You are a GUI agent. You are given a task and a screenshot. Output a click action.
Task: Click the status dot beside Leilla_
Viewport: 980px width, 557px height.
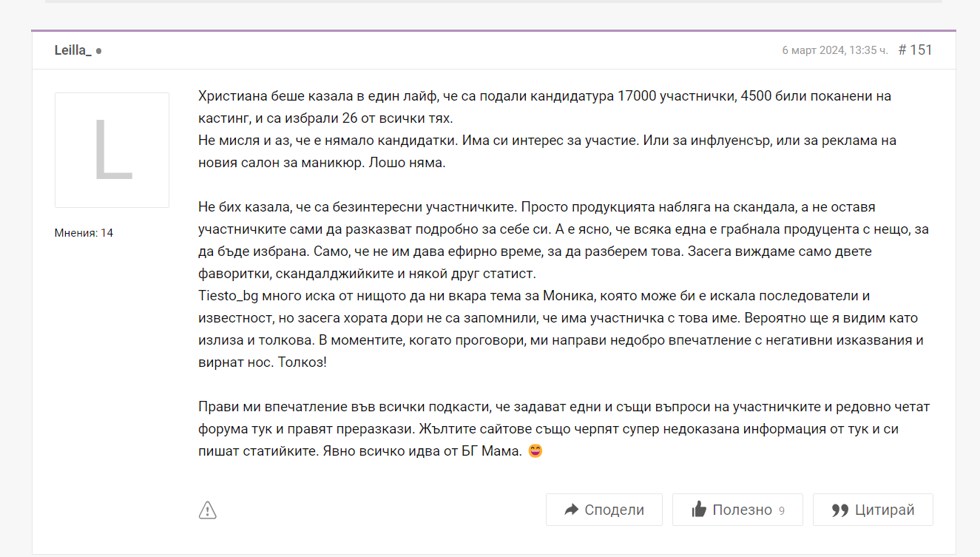point(99,51)
